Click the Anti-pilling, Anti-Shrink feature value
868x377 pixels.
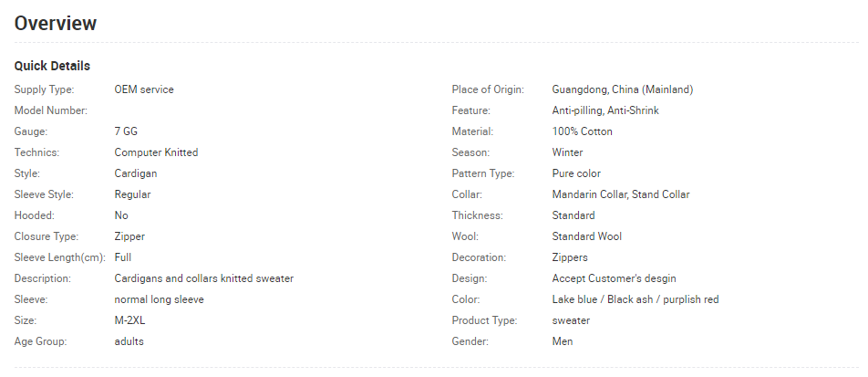pos(605,110)
